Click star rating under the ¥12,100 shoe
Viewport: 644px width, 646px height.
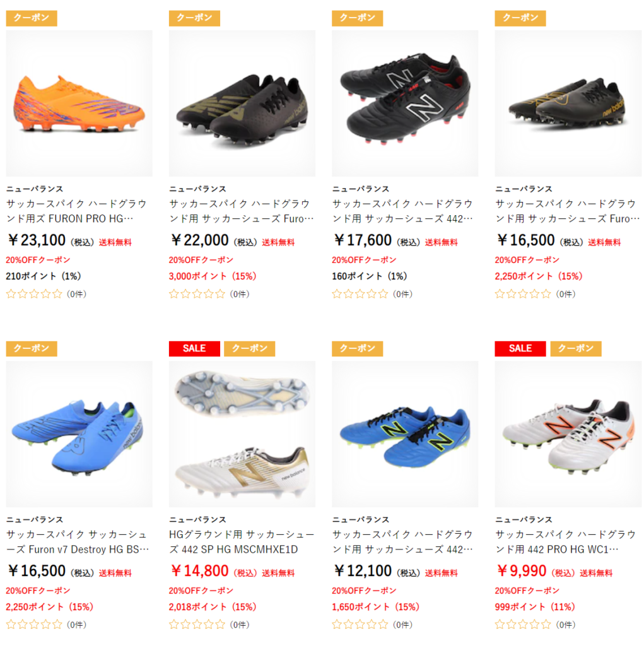360,625
